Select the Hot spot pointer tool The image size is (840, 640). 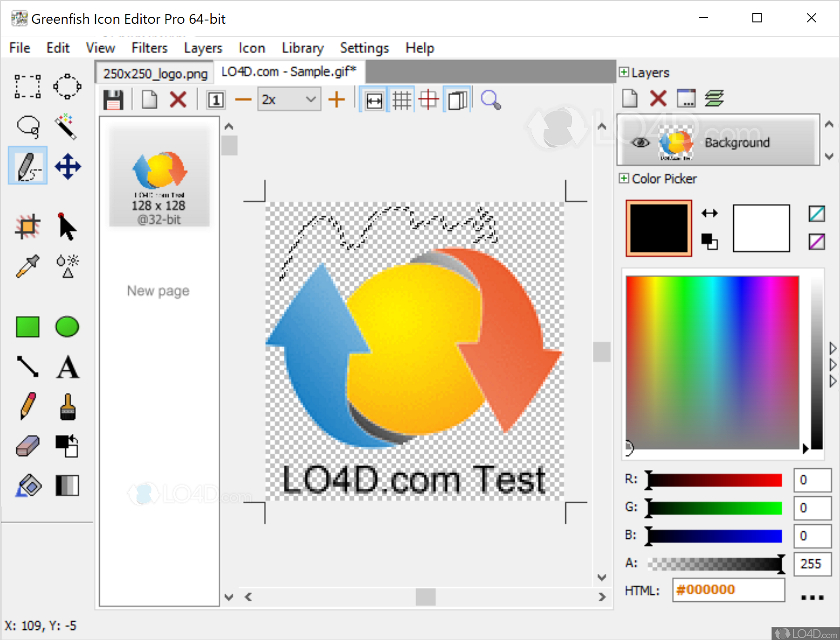pyautogui.click(x=67, y=227)
